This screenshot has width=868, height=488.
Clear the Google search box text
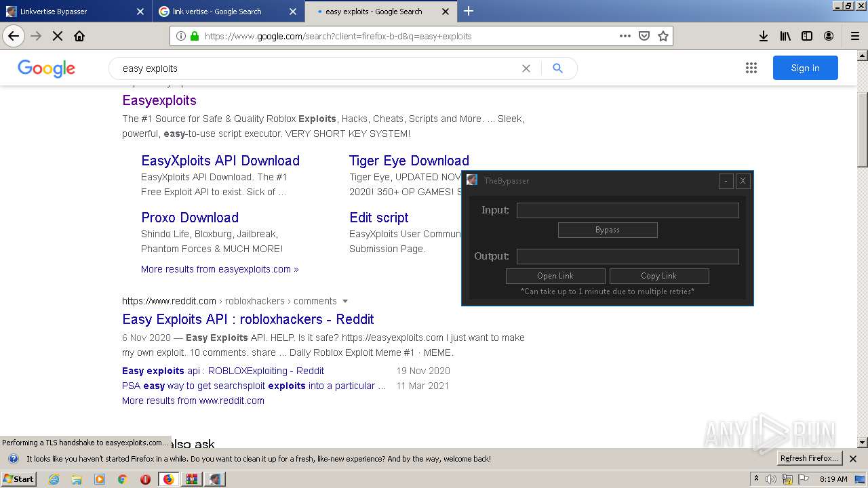tap(526, 68)
